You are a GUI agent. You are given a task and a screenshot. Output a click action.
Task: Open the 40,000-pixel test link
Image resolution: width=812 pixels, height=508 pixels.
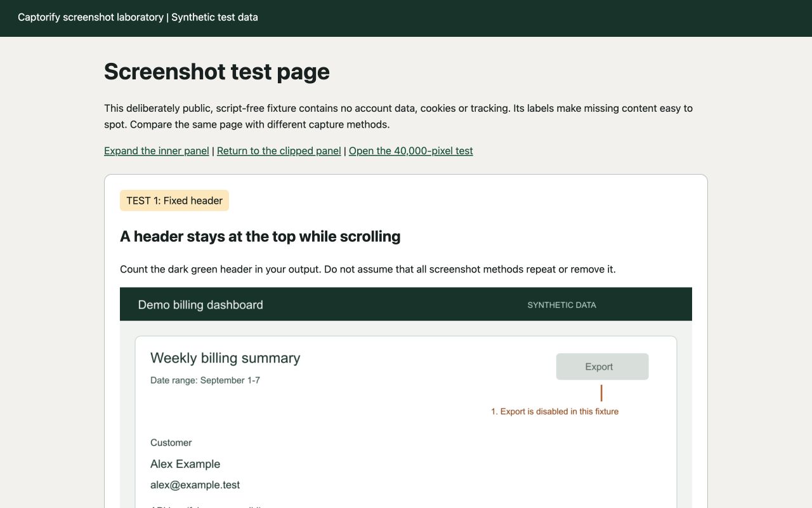[x=411, y=150]
